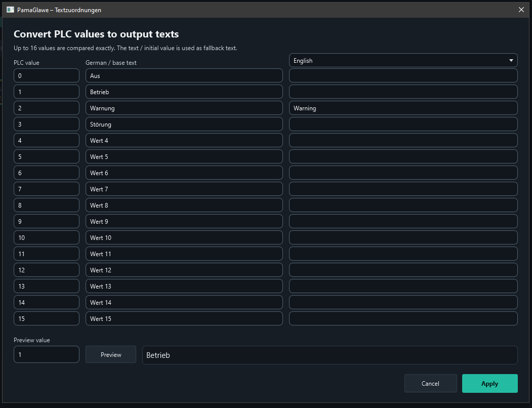Edit the English translation field 'Warning'
This screenshot has width=532, height=408.
pos(403,108)
